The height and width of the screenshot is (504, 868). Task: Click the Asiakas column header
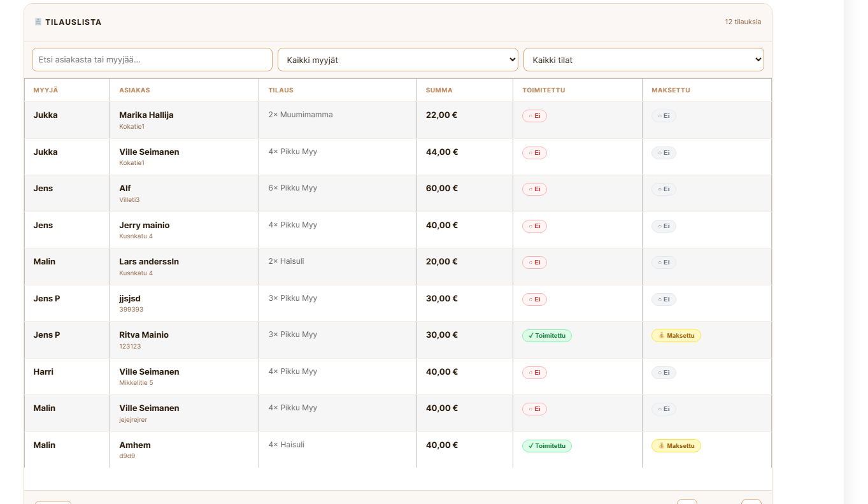point(134,90)
